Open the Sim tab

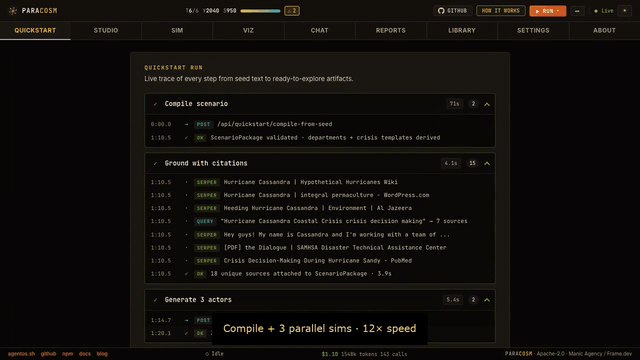coord(177,31)
